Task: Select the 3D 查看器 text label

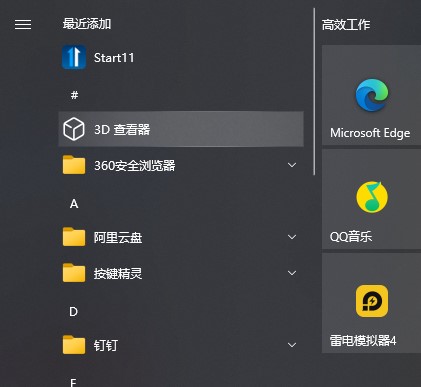Action: click(122, 129)
